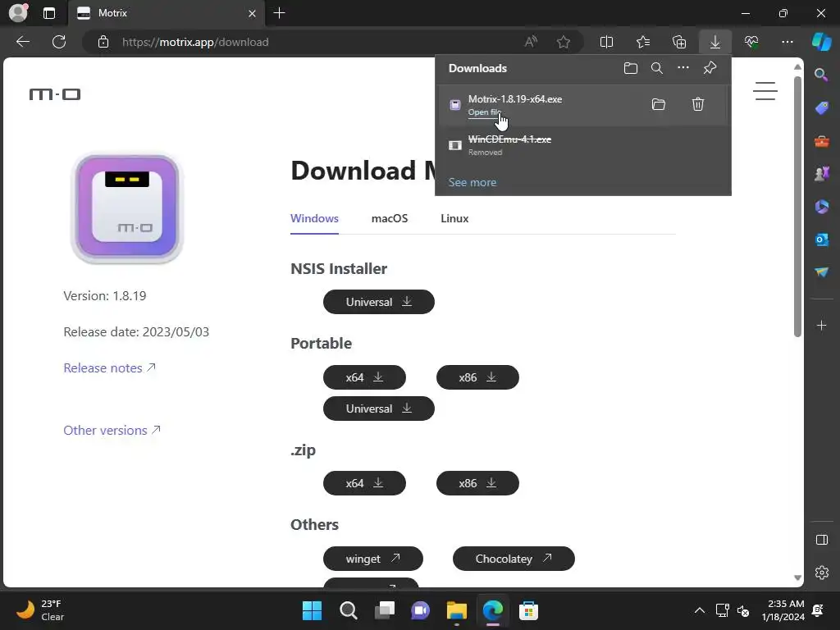This screenshot has height=630, width=840.
Task: Toggle the sidebar visibility icon
Action: pyautogui.click(x=821, y=540)
